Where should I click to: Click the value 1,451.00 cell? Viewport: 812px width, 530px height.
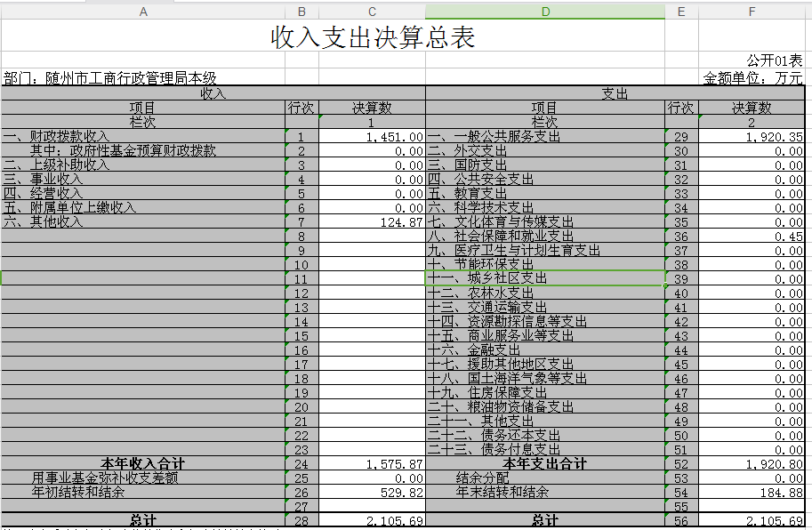click(x=372, y=137)
